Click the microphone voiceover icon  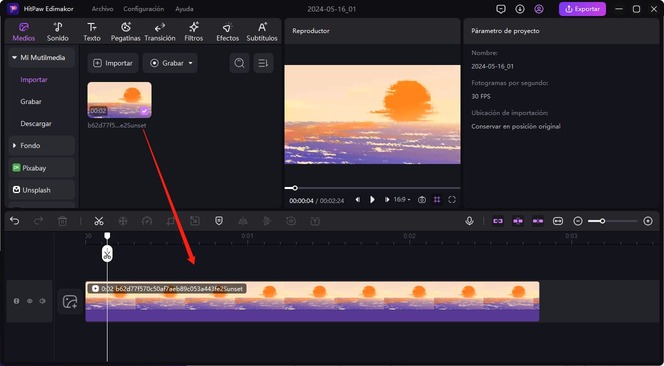[x=469, y=221]
